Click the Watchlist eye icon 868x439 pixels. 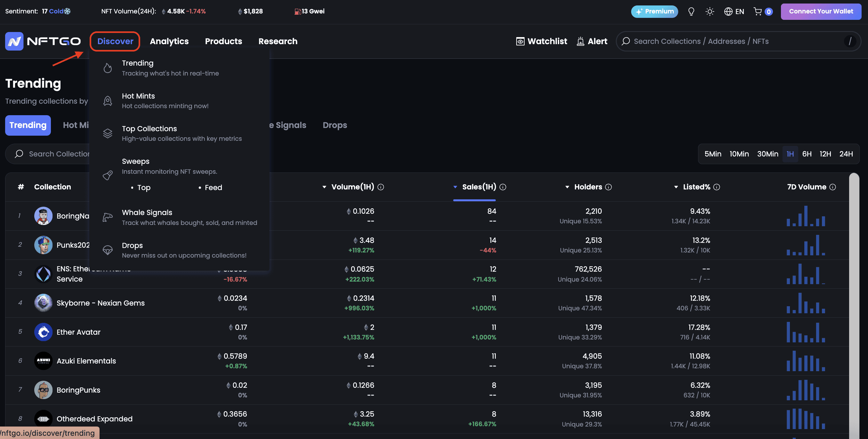(520, 42)
